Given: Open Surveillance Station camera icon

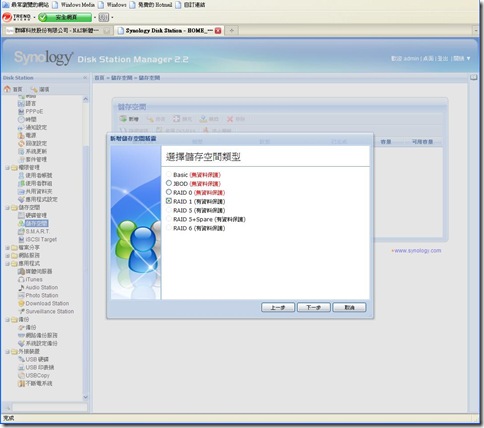Looking at the screenshot, I should [x=21, y=311].
